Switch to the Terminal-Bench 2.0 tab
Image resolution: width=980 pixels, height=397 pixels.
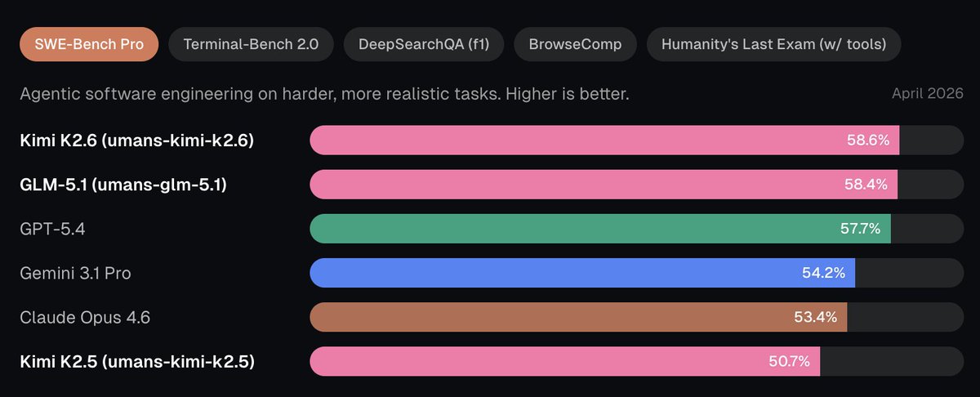point(251,44)
